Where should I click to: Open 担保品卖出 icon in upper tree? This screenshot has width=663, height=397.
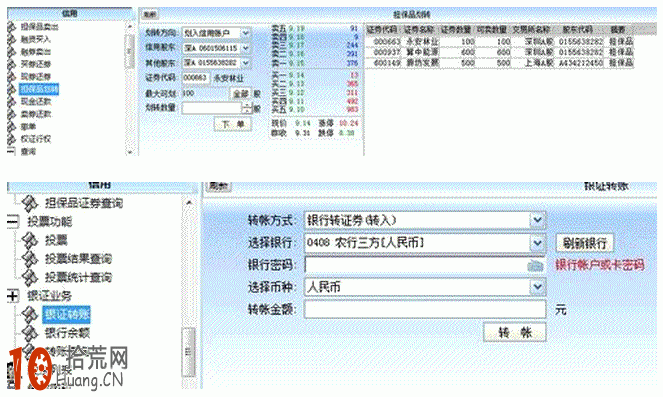click(12, 27)
